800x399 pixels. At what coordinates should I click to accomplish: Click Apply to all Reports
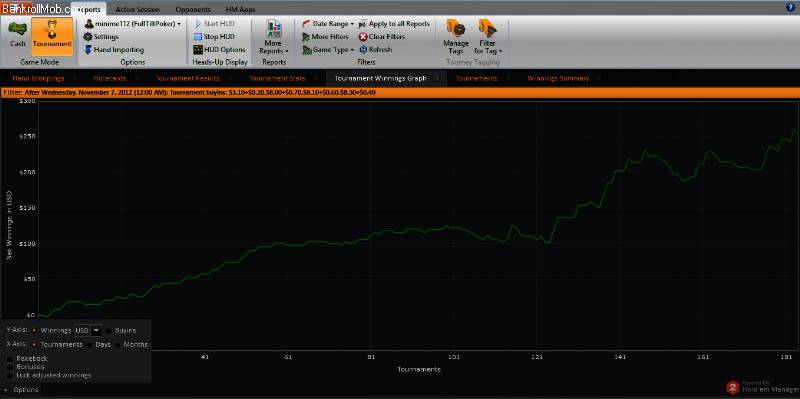394,24
